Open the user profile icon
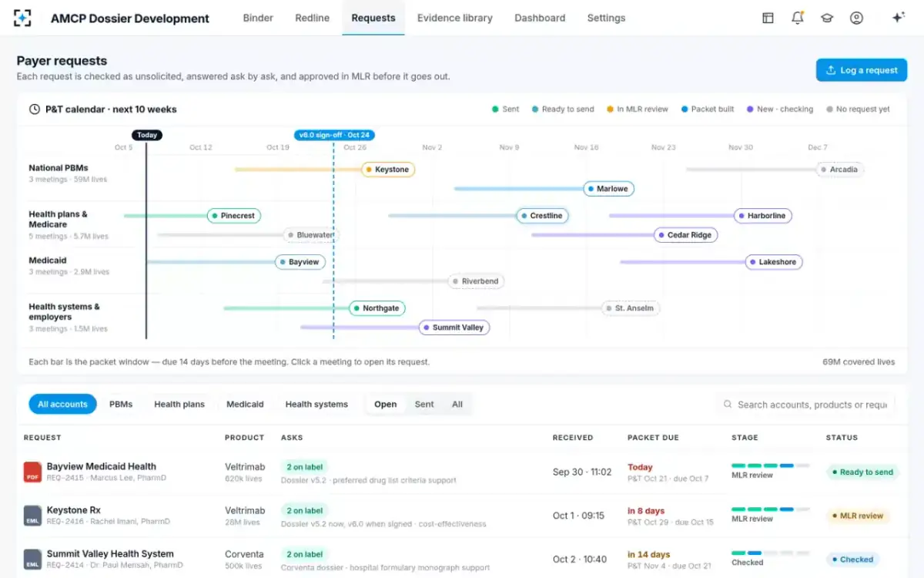Image resolution: width=924 pixels, height=578 pixels. click(856, 18)
